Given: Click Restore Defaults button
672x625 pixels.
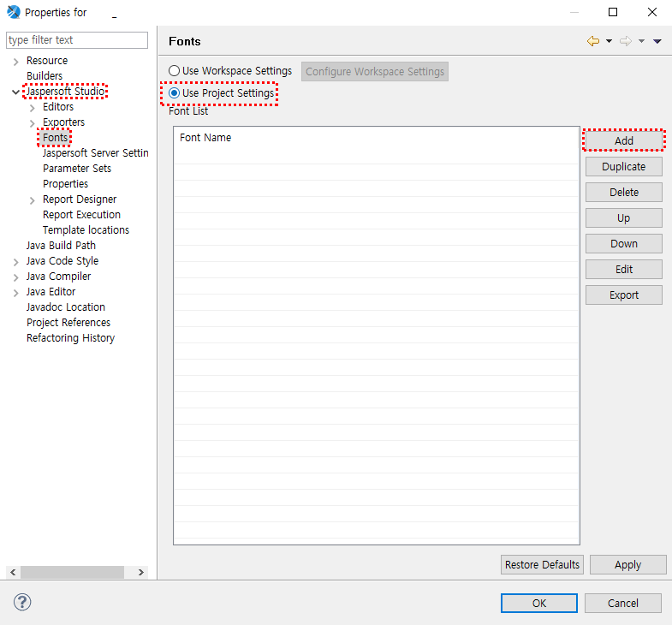Looking at the screenshot, I should click(x=542, y=564).
